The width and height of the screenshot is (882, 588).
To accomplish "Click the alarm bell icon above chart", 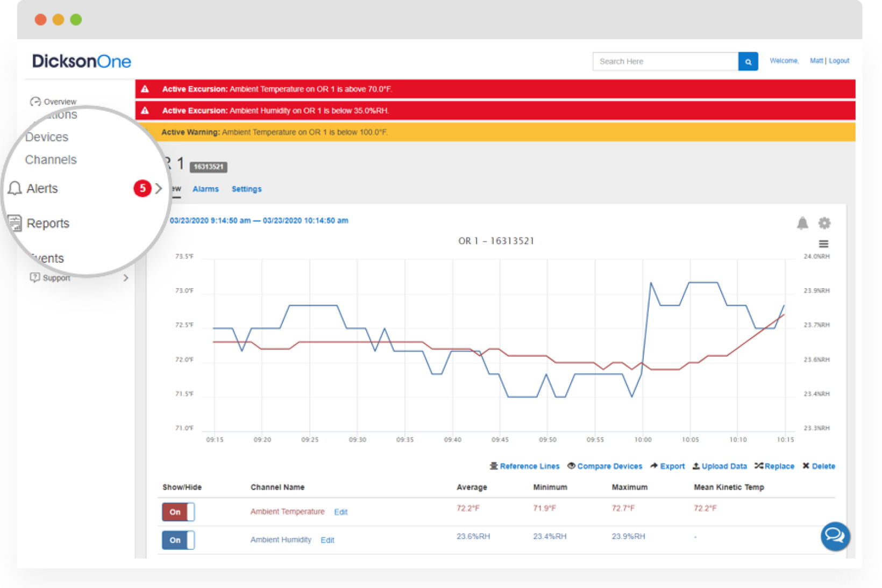I will coord(802,223).
